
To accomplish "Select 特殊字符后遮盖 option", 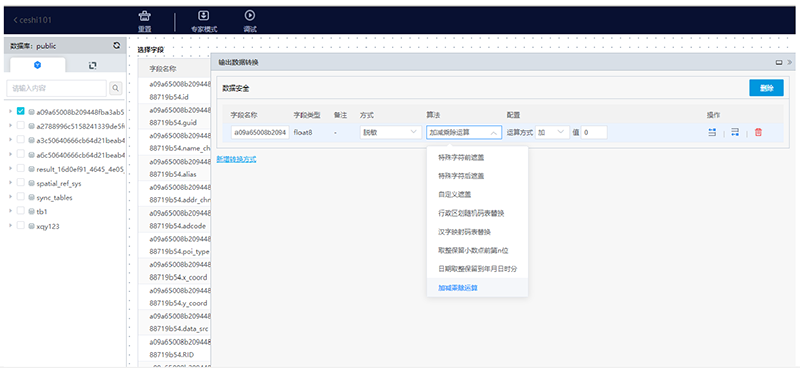I will pos(477,176).
